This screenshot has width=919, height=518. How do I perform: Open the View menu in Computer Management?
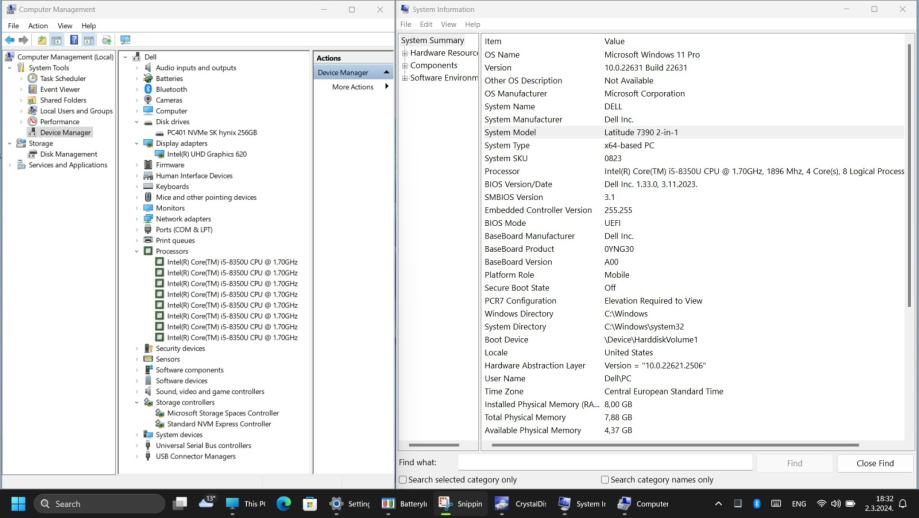65,26
